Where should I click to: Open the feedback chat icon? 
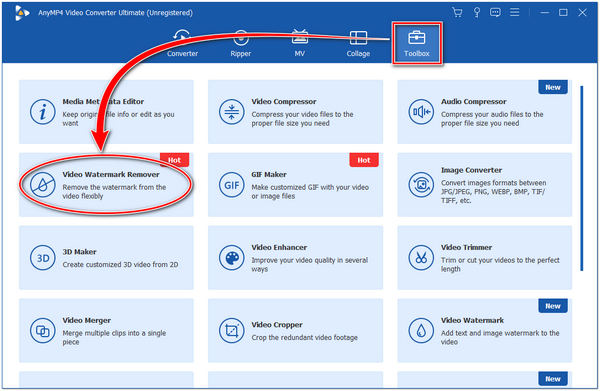click(x=495, y=13)
